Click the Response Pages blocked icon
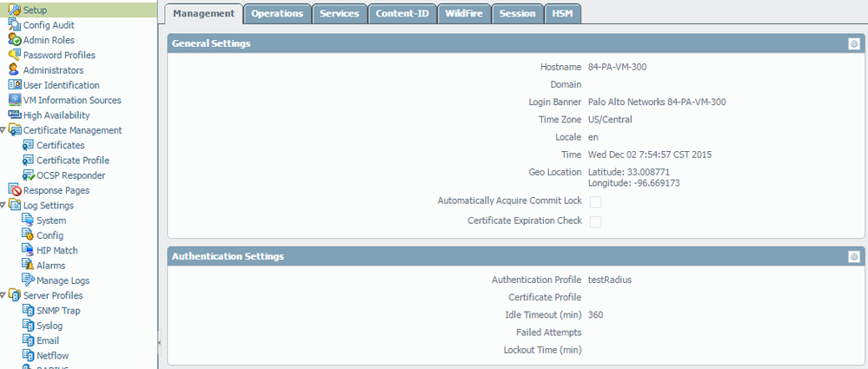 tap(15, 190)
